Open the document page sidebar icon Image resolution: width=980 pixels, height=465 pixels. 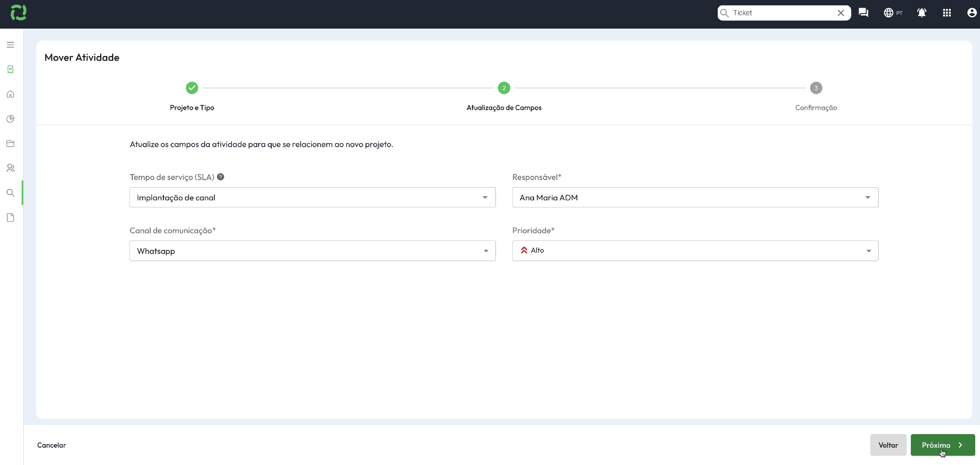[10, 218]
